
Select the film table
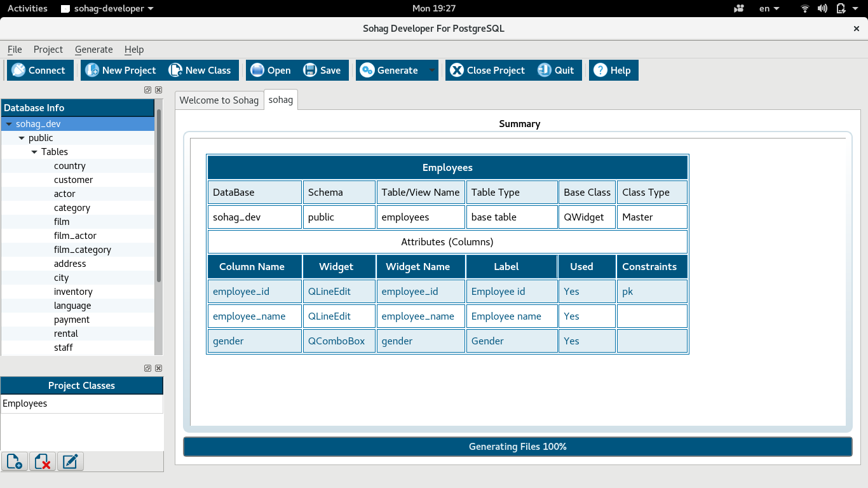[x=62, y=222]
